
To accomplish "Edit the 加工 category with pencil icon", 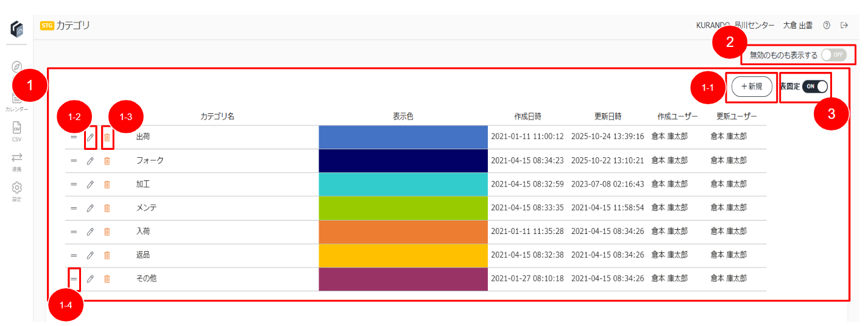I will tap(90, 184).
